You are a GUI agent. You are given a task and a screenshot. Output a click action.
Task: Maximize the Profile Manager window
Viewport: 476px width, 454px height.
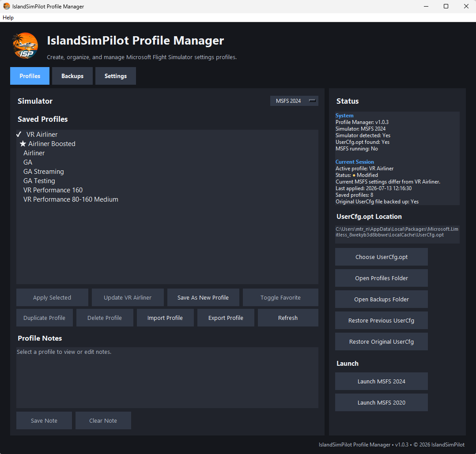446,6
